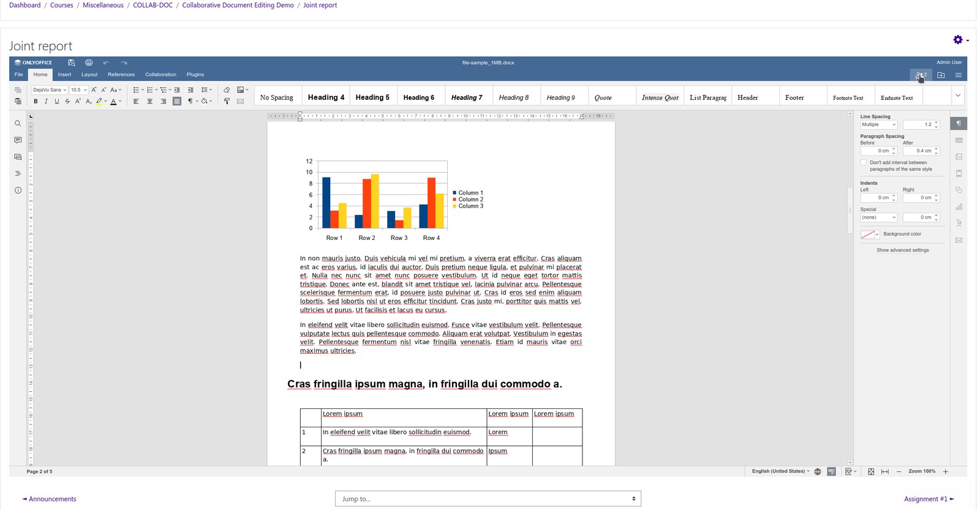The height and width of the screenshot is (510, 980).
Task: Toggle justified paragraph alignment
Action: pos(177,101)
